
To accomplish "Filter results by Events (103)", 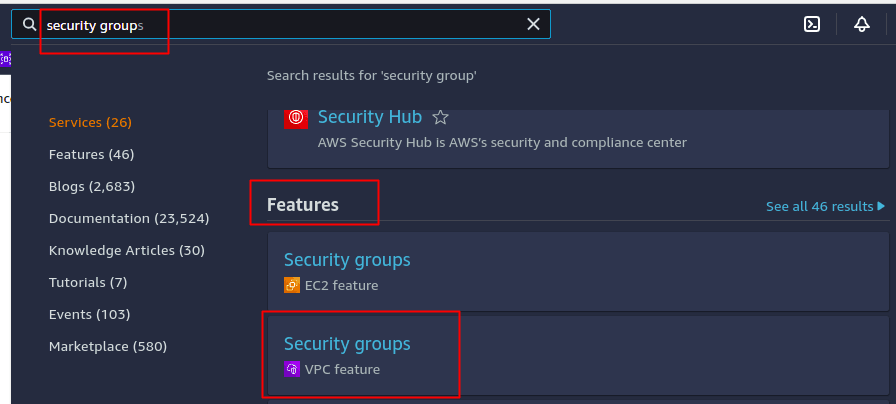I will [x=89, y=314].
